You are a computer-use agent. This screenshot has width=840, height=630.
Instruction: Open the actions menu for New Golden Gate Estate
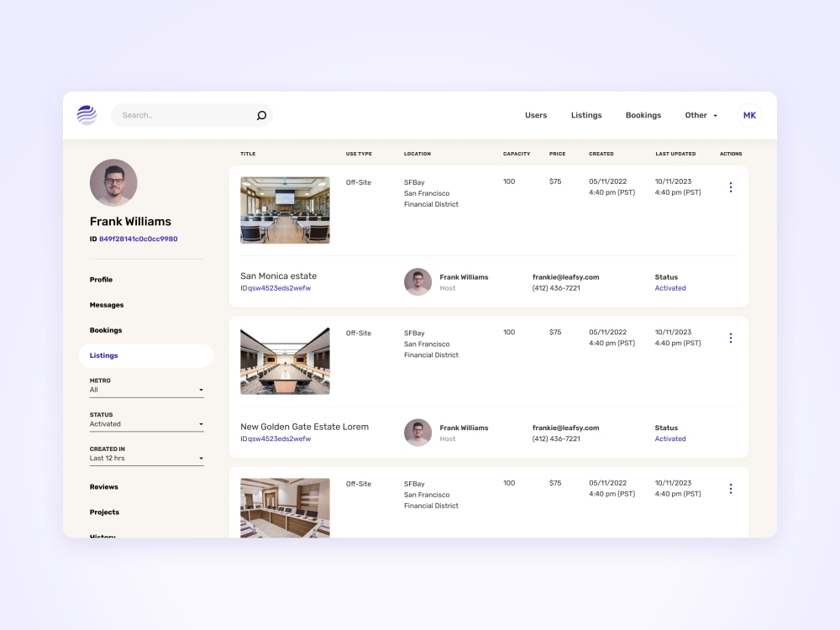731,338
